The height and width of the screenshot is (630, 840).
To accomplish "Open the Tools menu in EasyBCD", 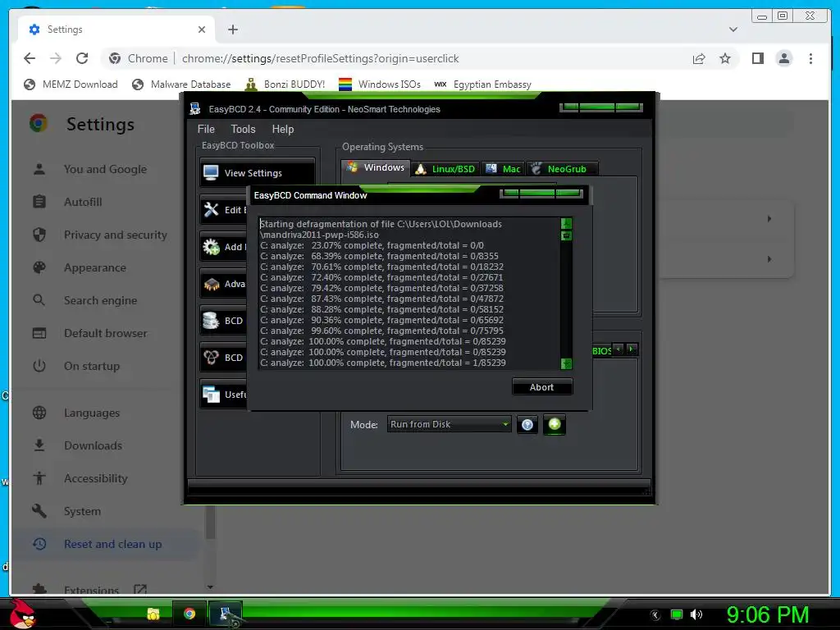I will tap(243, 129).
